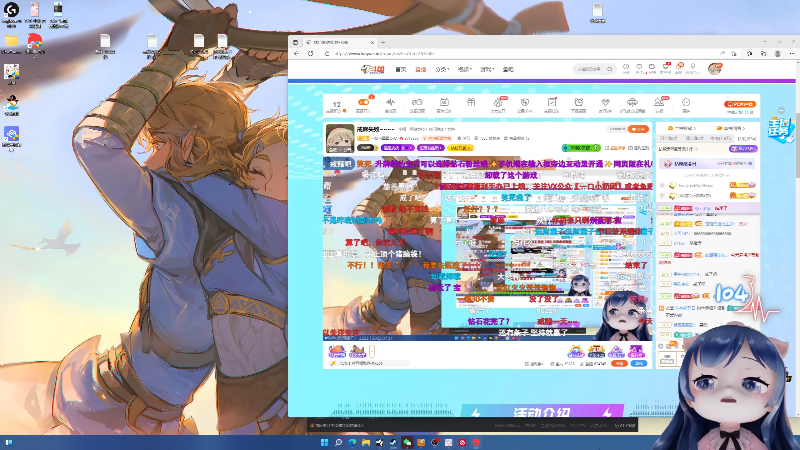
Task: Open WeChat from the taskbar
Action: tap(407, 442)
